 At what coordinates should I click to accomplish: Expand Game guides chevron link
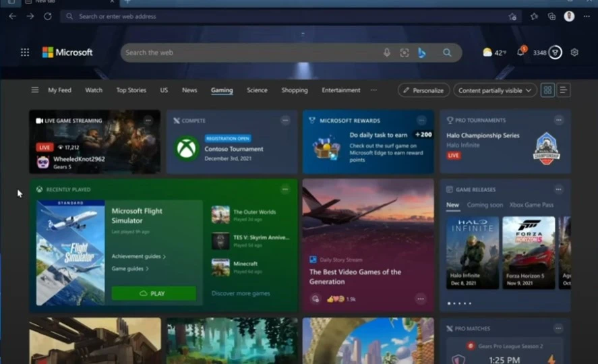coord(130,269)
